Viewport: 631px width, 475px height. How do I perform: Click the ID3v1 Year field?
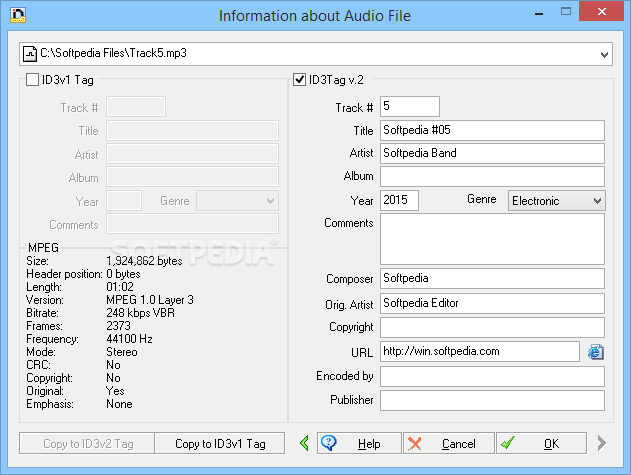124,200
